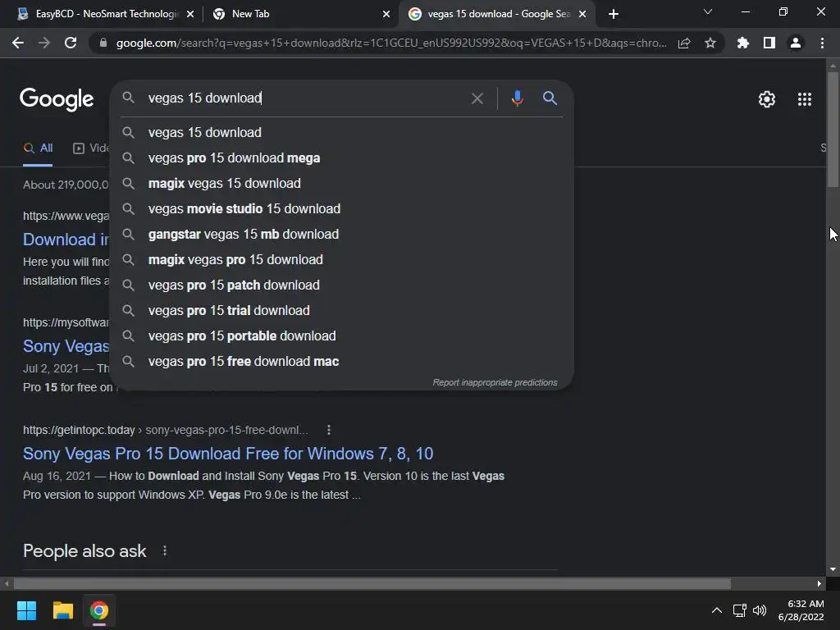Select suggestion gangstar vegas 15 mb download
The height and width of the screenshot is (630, 840).
[x=342, y=234]
